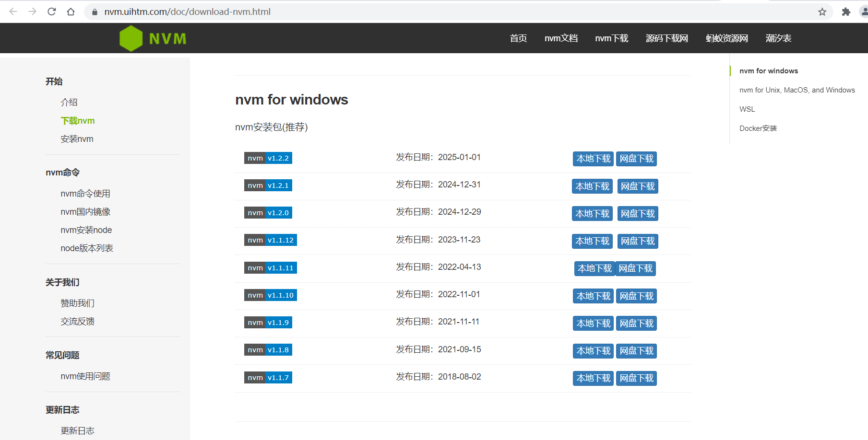868x440 pixels.
Task: Click the NVM hexagon logo in the header
Action: pyautogui.click(x=131, y=38)
